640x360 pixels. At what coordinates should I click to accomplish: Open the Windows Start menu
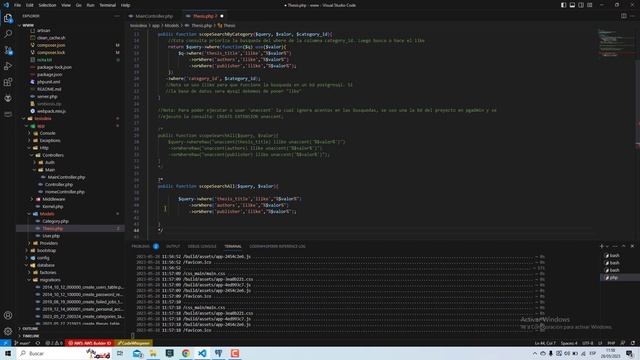pyautogui.click(x=8, y=353)
